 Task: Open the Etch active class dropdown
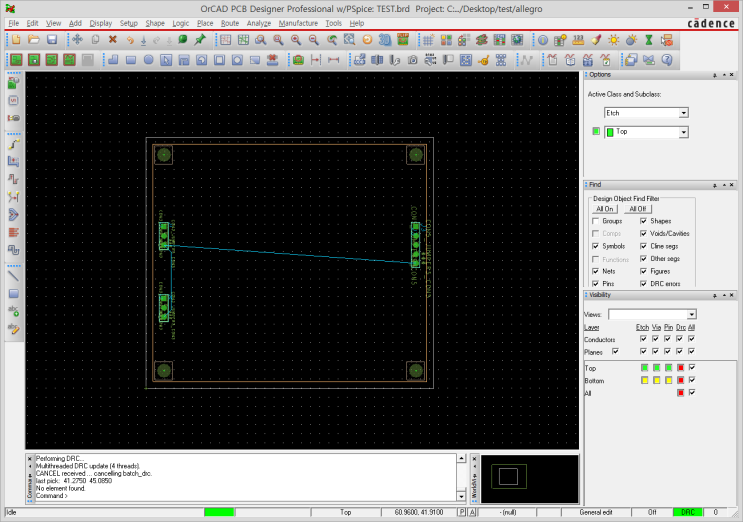tap(683, 113)
